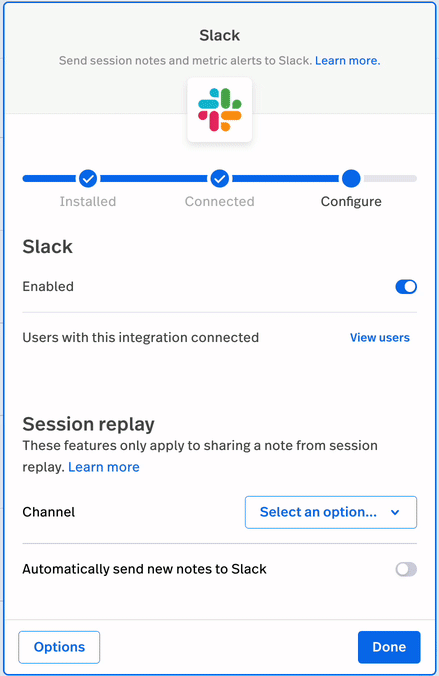Click the Options button
This screenshot has width=439, height=676.
pos(59,647)
